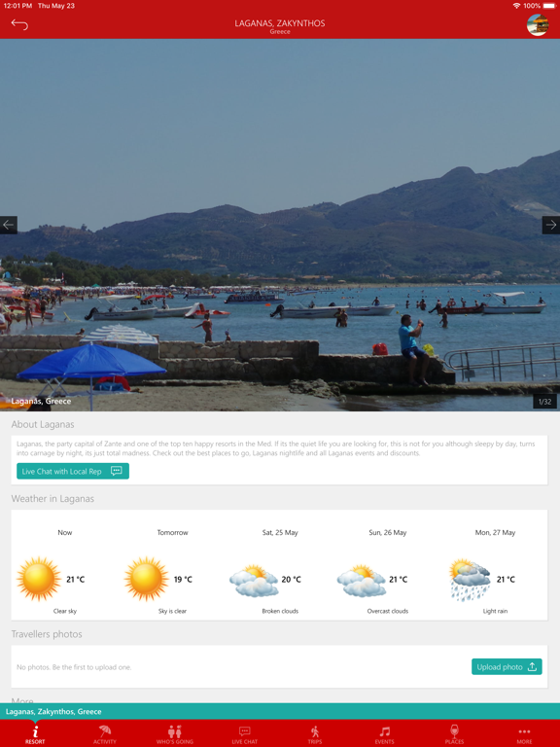Open the profile avatar thumbnail
Viewport: 560px width, 747px height.
pyautogui.click(x=538, y=24)
